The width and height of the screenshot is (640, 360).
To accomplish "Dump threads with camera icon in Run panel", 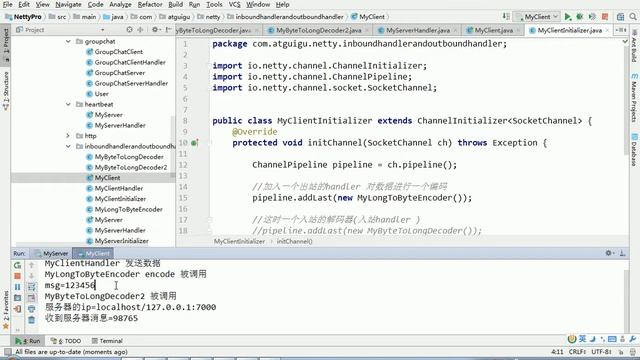I will 18,298.
